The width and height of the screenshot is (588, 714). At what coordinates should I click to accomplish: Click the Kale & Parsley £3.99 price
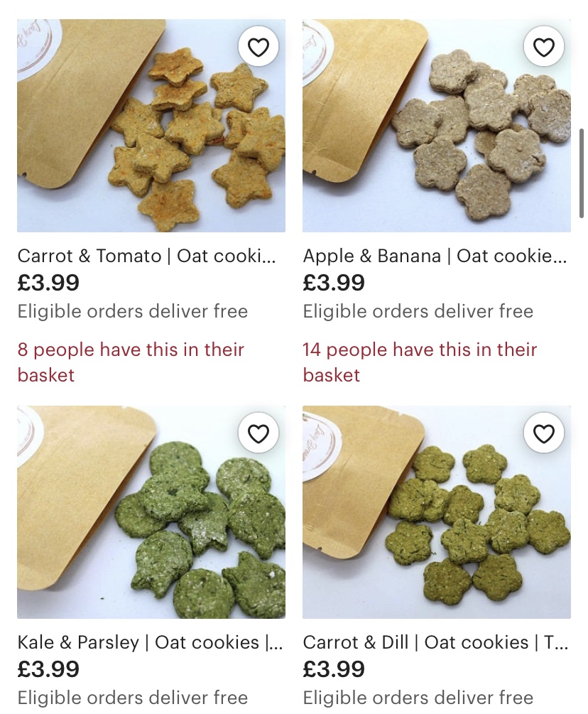(49, 669)
